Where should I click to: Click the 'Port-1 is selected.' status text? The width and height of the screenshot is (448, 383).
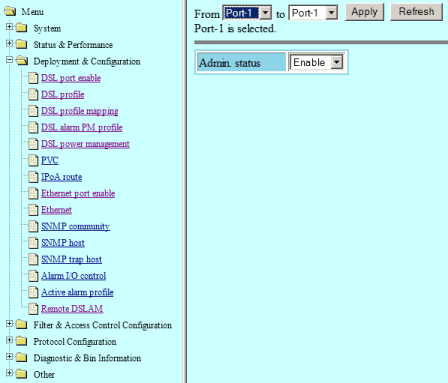click(235, 29)
